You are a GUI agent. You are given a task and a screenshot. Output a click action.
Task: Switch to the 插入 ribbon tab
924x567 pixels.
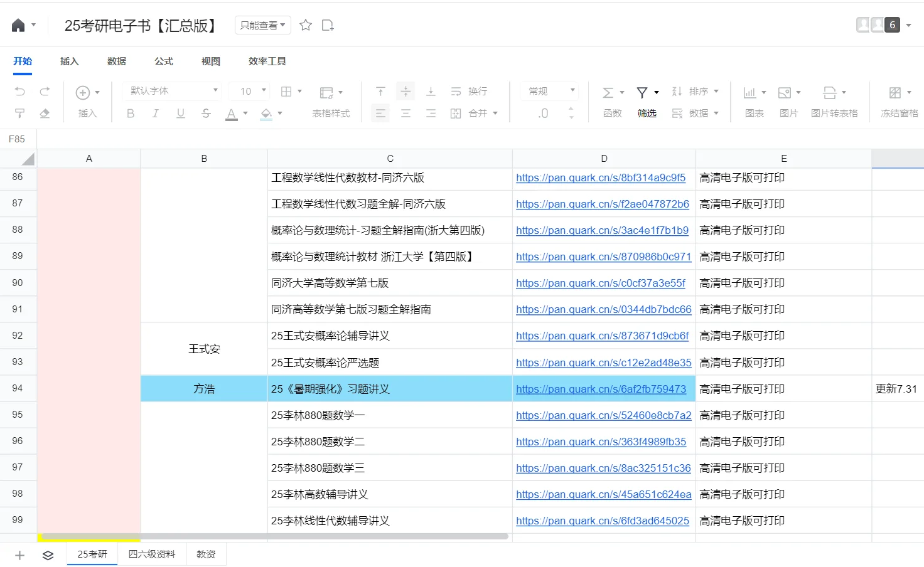(70, 61)
